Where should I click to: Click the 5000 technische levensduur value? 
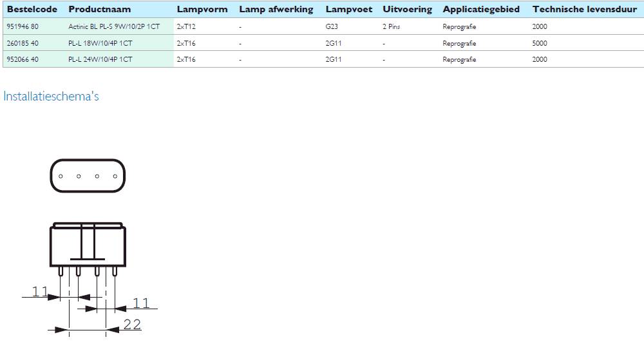(540, 44)
